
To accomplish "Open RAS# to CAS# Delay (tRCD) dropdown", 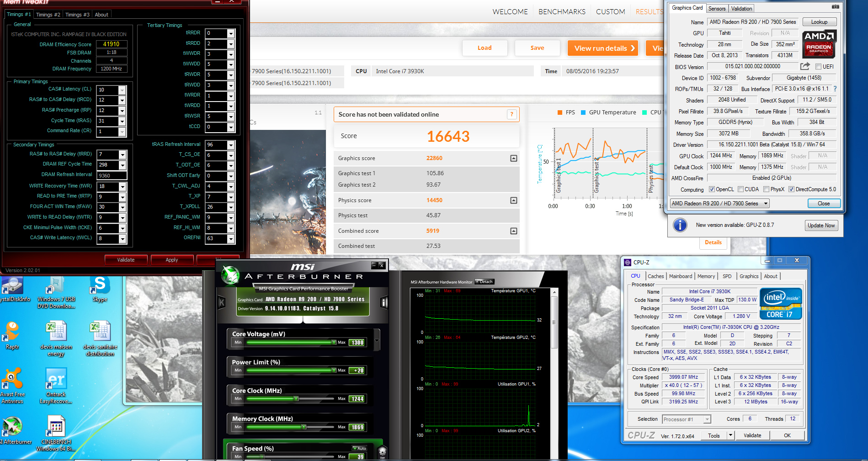I will pyautogui.click(x=122, y=100).
